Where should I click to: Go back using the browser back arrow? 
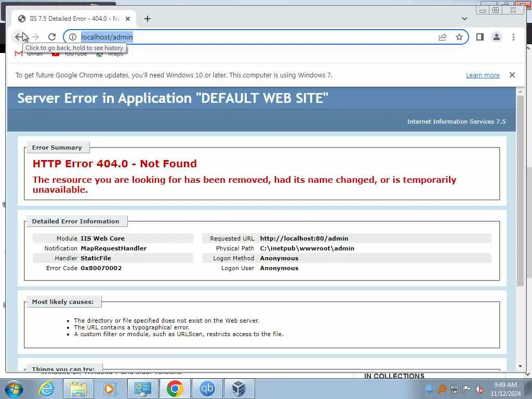(19, 37)
